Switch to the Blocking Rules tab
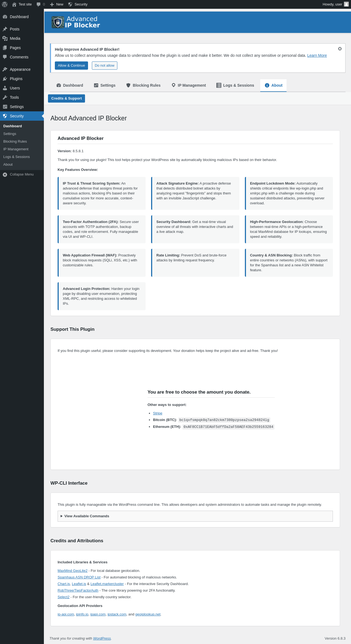This screenshot has height=644, width=351. coord(143,85)
